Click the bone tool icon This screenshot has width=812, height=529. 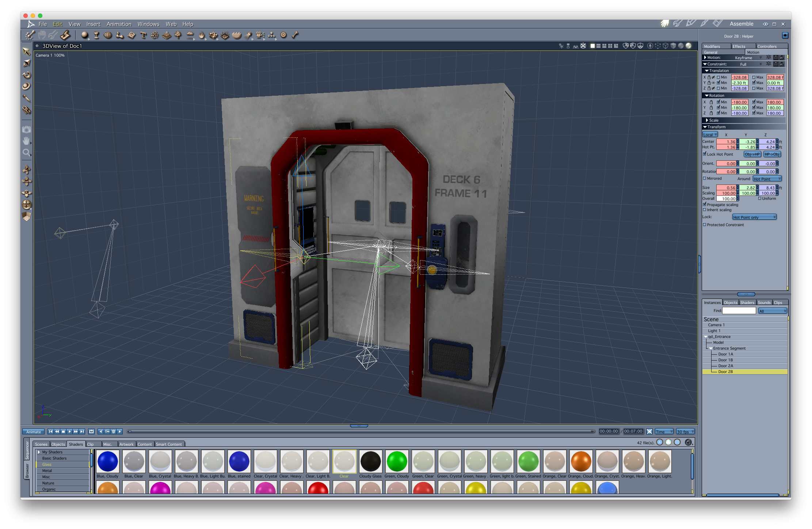coord(295,35)
